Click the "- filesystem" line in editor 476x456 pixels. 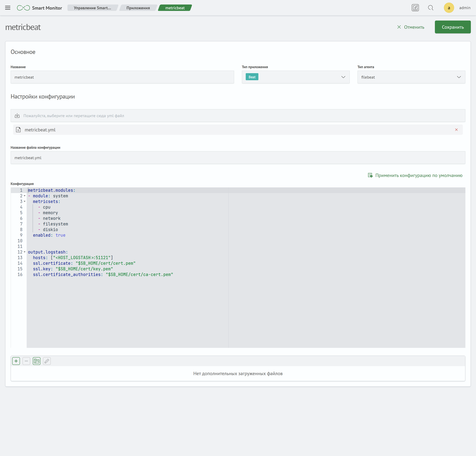(53, 224)
